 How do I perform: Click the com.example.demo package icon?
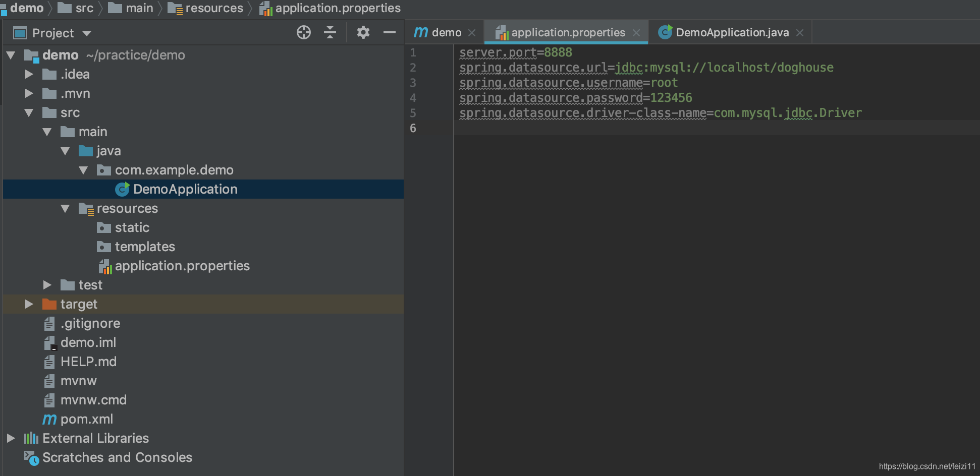104,170
